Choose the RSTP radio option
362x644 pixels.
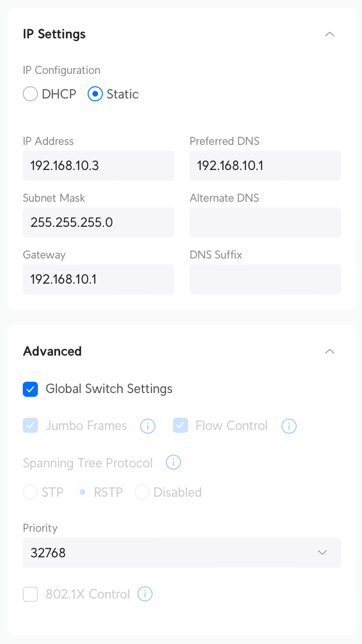coord(82,492)
